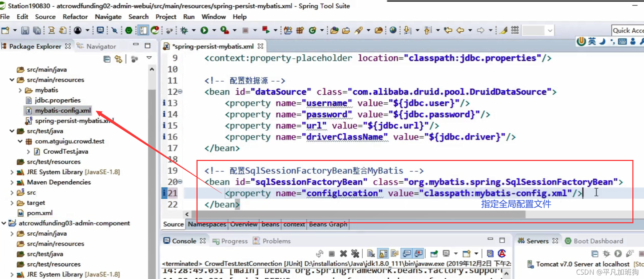Click the yellow Back navigation arrow

460,30
